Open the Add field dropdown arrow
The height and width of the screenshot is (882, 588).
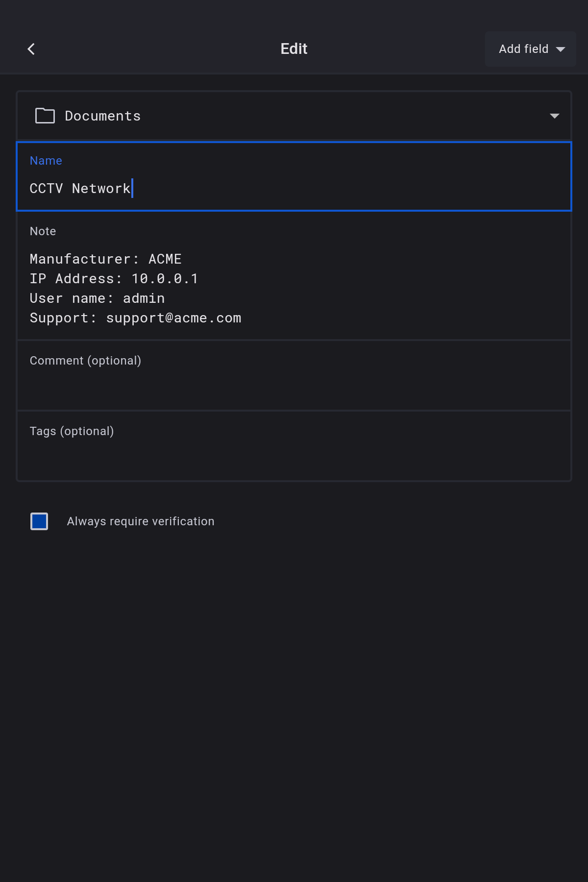561,49
